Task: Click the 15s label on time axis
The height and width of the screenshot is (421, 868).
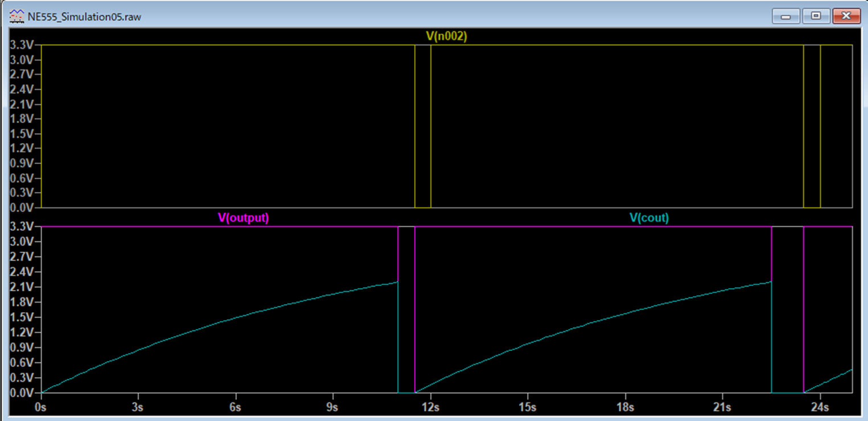Action: (528, 407)
